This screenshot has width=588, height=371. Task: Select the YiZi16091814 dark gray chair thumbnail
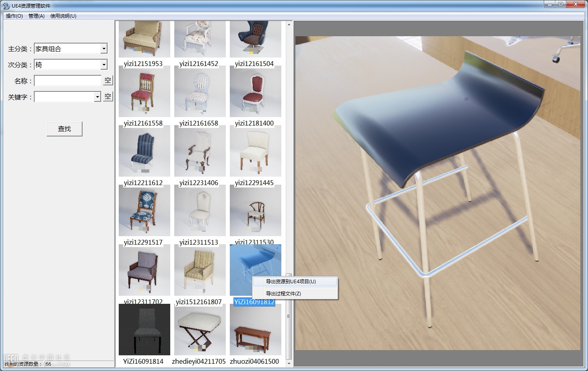click(x=144, y=330)
